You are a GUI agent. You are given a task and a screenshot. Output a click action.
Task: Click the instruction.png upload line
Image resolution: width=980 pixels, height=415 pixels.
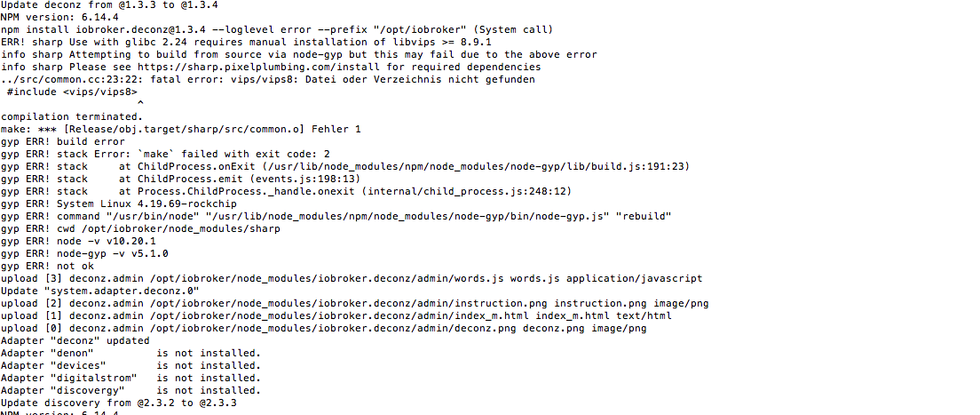[354, 304]
